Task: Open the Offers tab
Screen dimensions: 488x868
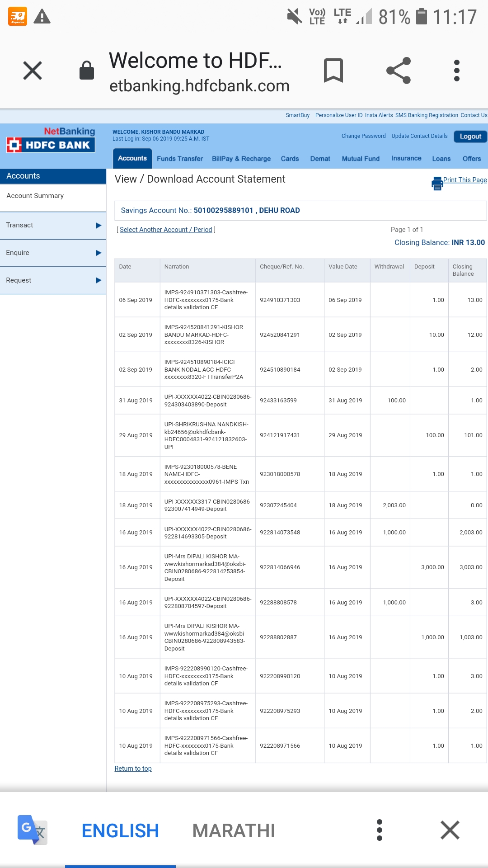Action: click(x=472, y=159)
